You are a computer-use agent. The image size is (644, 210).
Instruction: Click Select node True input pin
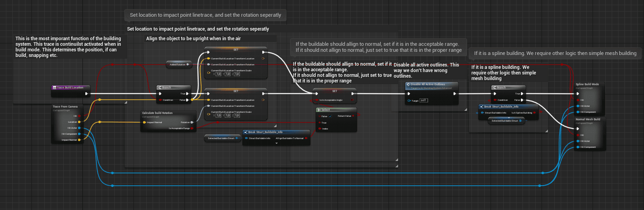(x=320, y=123)
